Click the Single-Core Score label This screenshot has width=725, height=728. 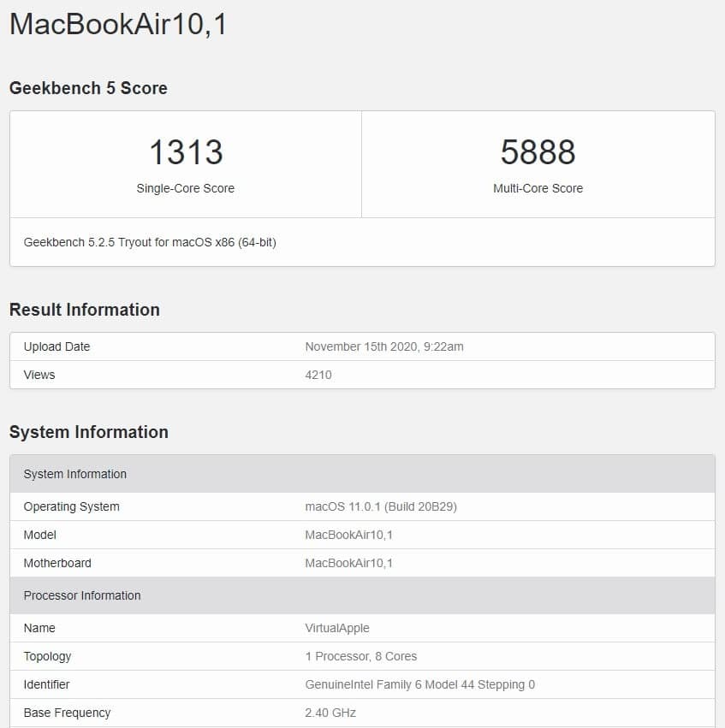point(185,188)
